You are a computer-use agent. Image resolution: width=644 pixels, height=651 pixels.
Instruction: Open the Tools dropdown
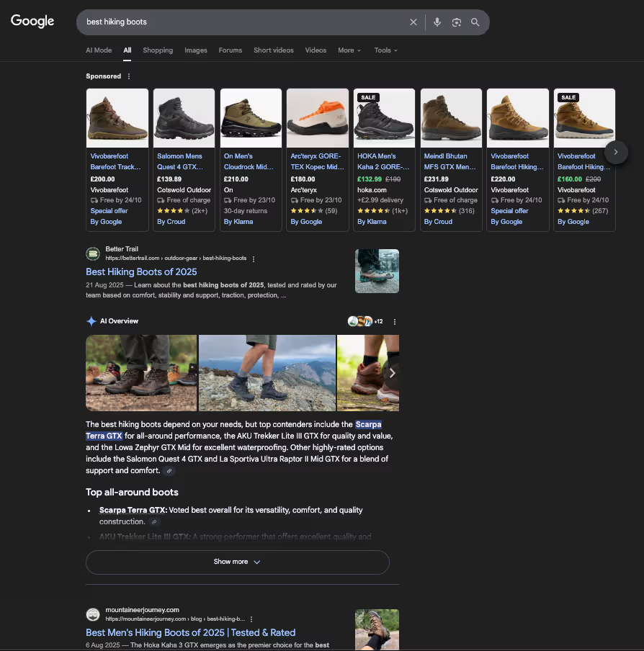pyautogui.click(x=385, y=50)
